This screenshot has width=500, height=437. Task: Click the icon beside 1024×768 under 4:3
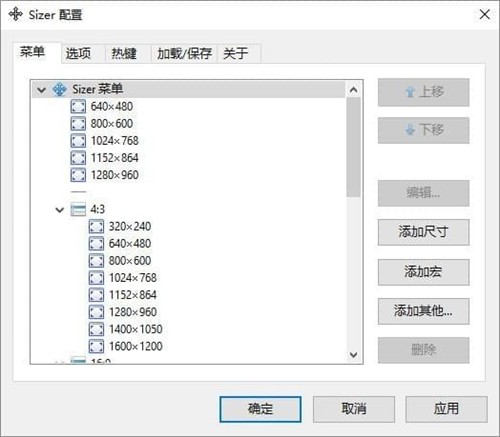(96, 278)
